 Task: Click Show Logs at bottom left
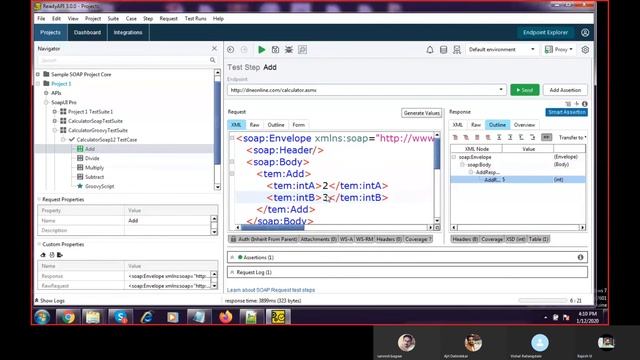coord(50,300)
